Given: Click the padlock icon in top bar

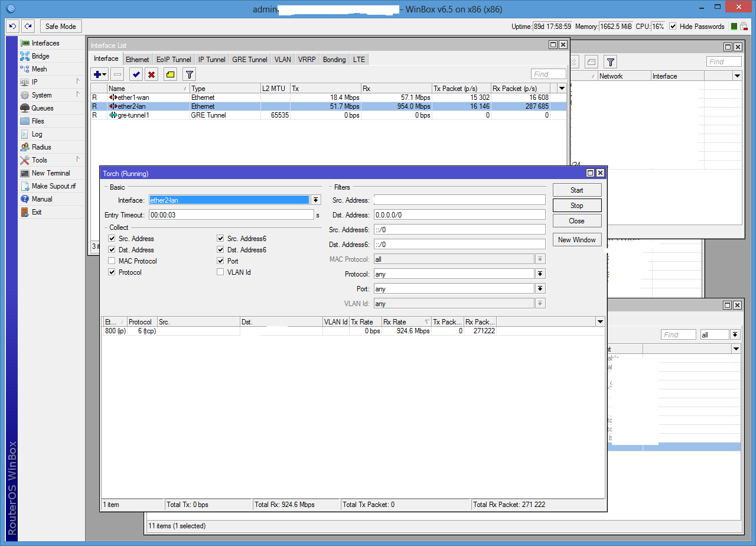Looking at the screenshot, I should pos(745,26).
